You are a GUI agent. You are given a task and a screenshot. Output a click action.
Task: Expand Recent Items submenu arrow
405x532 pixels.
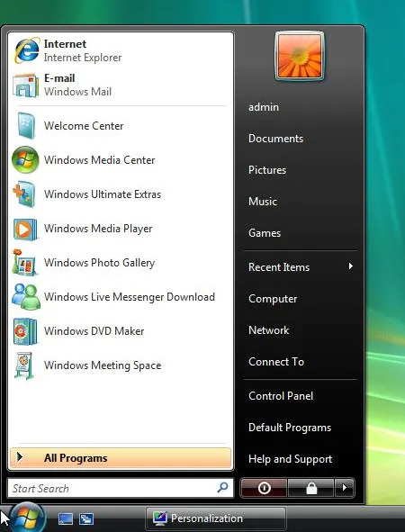351,266
